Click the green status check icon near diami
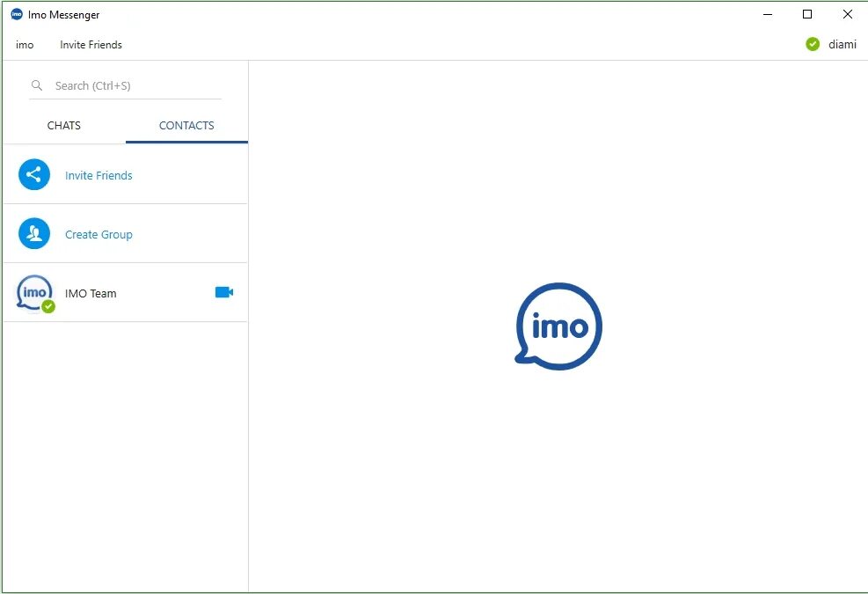The height and width of the screenshot is (594, 868). pyautogui.click(x=813, y=44)
